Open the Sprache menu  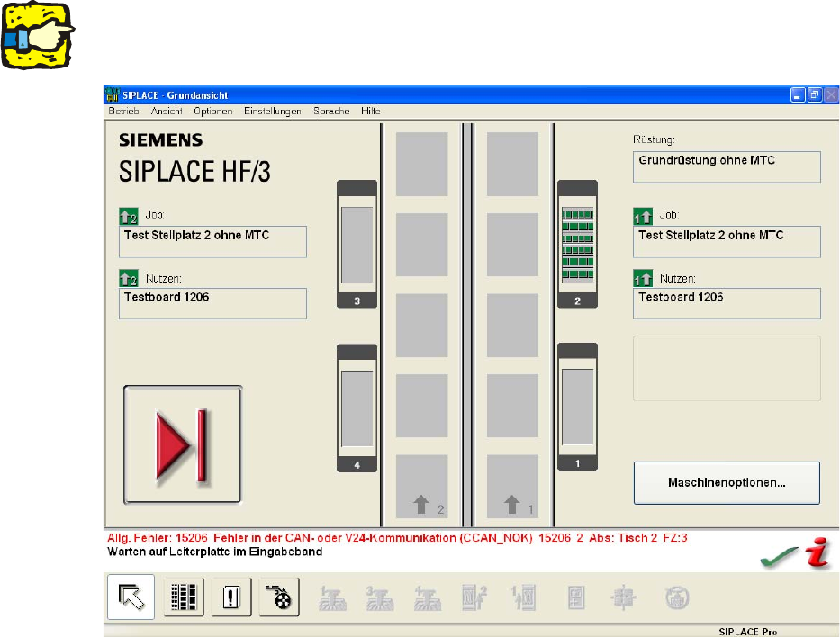[331, 111]
